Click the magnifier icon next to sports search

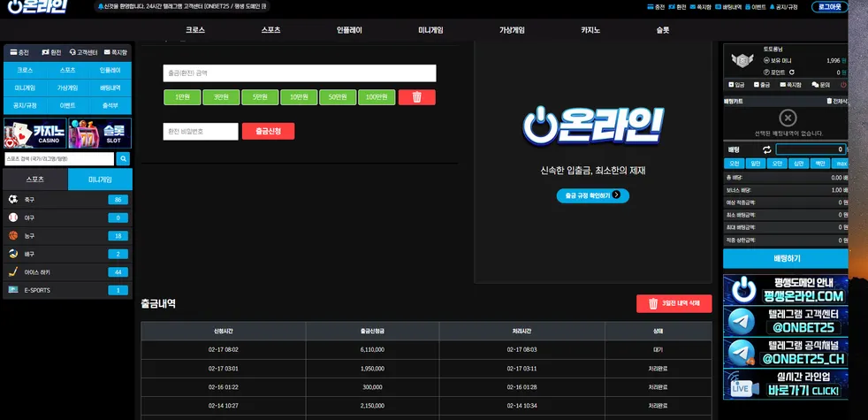click(123, 159)
